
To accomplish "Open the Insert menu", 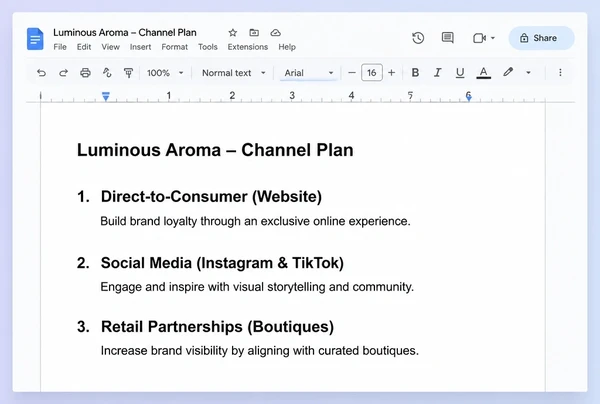I will [x=140, y=47].
